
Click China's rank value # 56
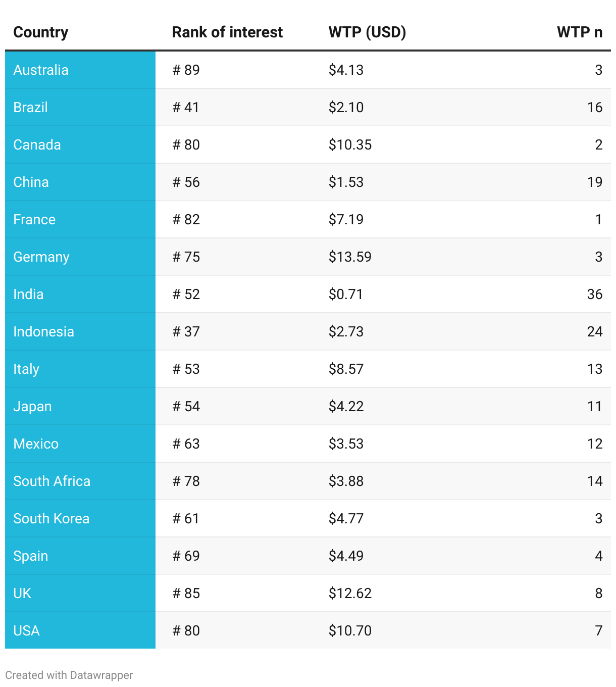[186, 182]
